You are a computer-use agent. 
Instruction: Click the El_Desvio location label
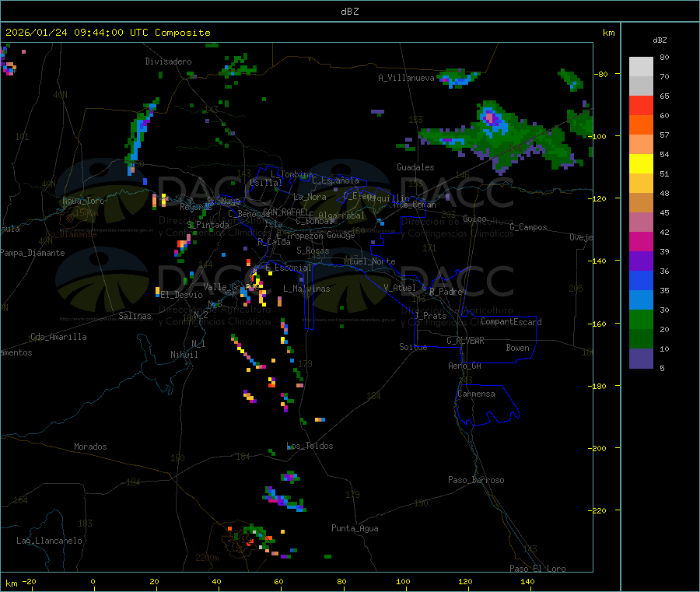[x=182, y=295]
